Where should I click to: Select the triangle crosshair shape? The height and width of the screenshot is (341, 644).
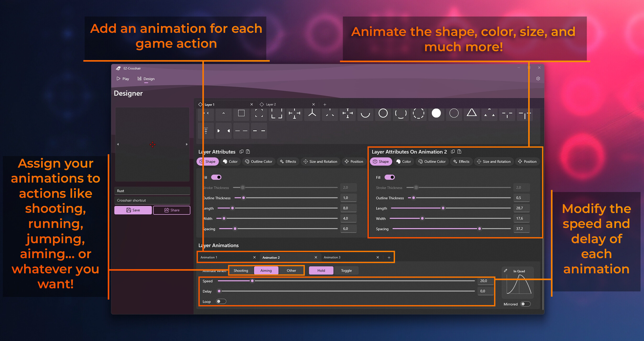click(472, 114)
